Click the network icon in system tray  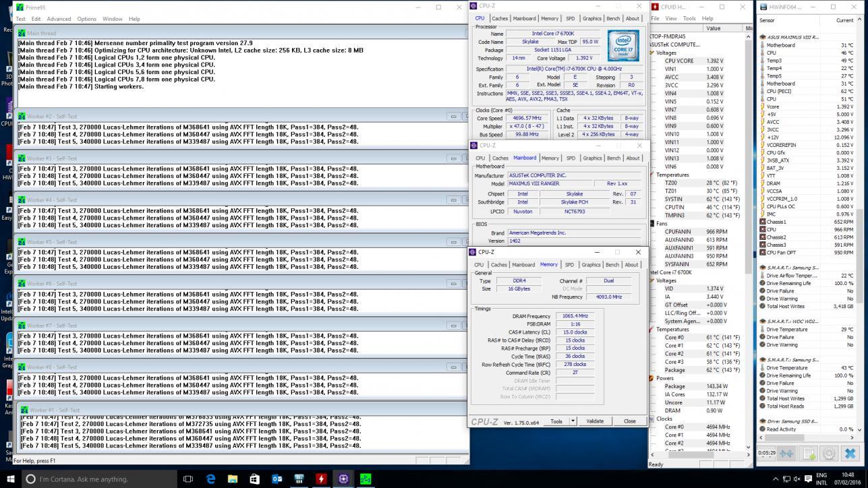(786, 479)
